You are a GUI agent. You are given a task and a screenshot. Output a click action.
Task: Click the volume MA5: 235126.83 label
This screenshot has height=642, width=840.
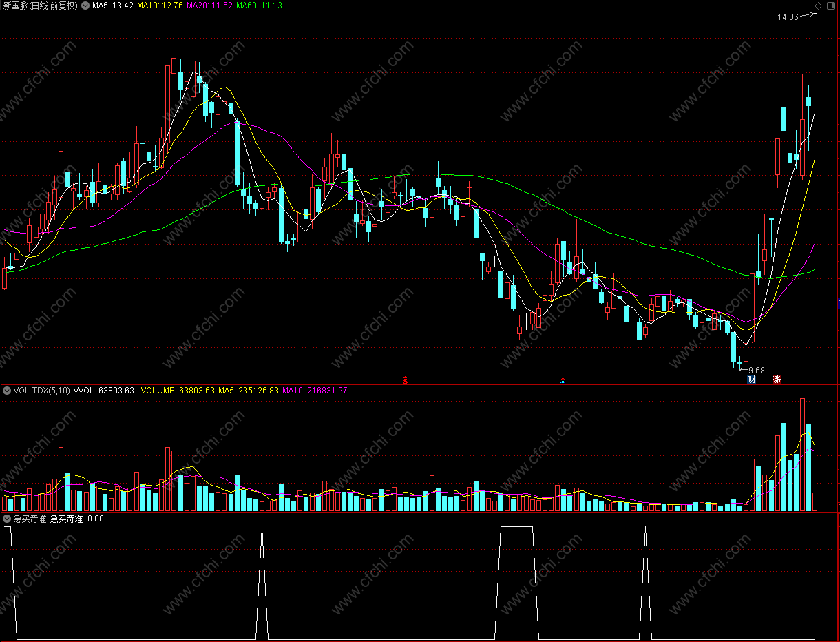tap(249, 391)
